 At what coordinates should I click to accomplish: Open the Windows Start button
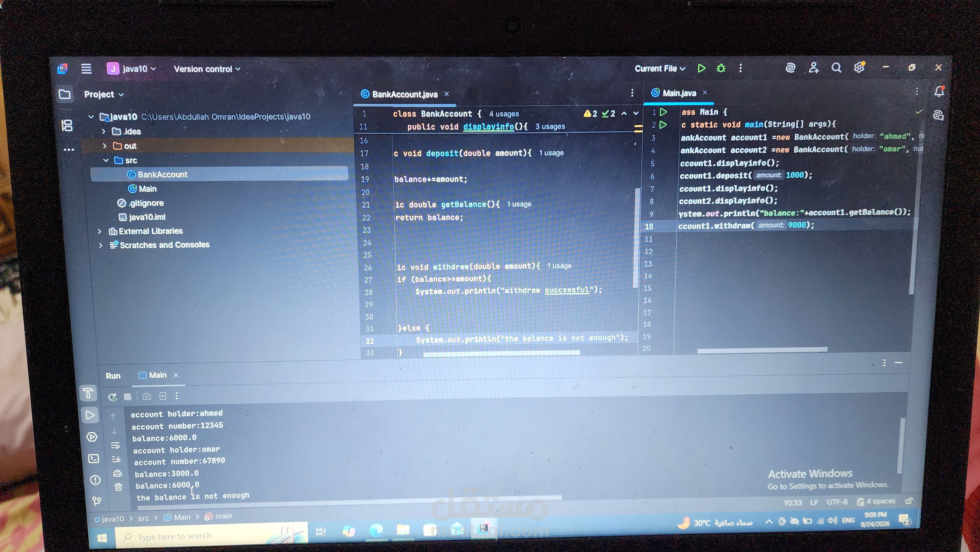pyautogui.click(x=102, y=538)
